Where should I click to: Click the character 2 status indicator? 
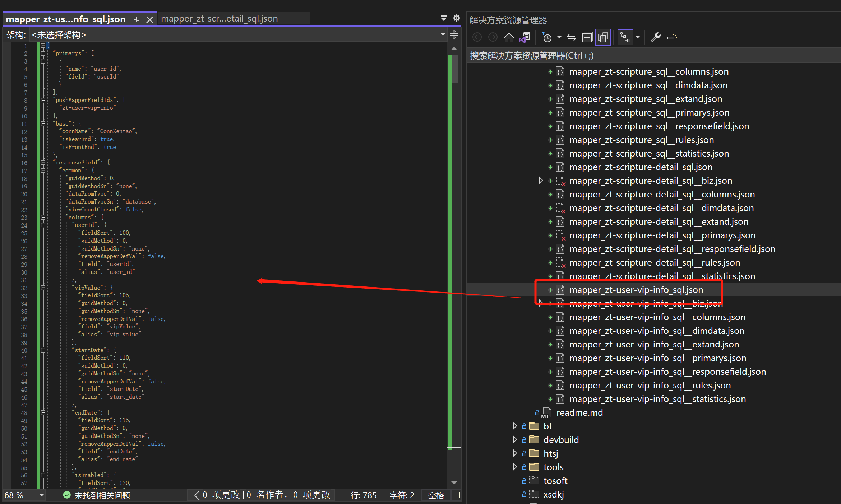pyautogui.click(x=402, y=495)
